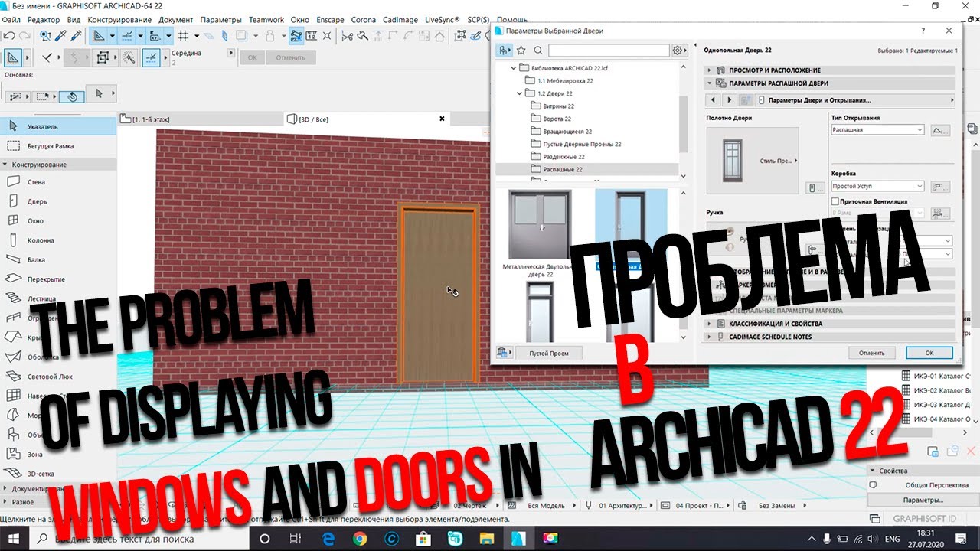Viewport: 980px width, 551px height.
Task: Collapse the Конструирование toolbox section
Action: pos(58,165)
